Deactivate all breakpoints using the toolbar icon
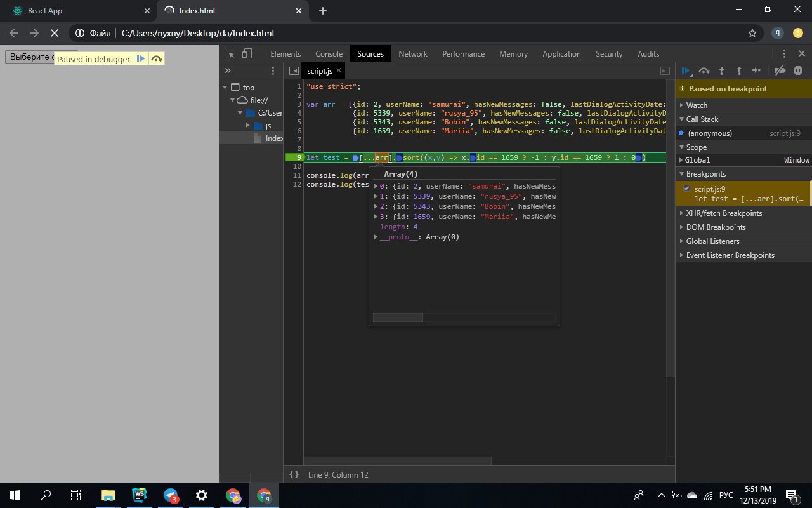 click(x=781, y=71)
